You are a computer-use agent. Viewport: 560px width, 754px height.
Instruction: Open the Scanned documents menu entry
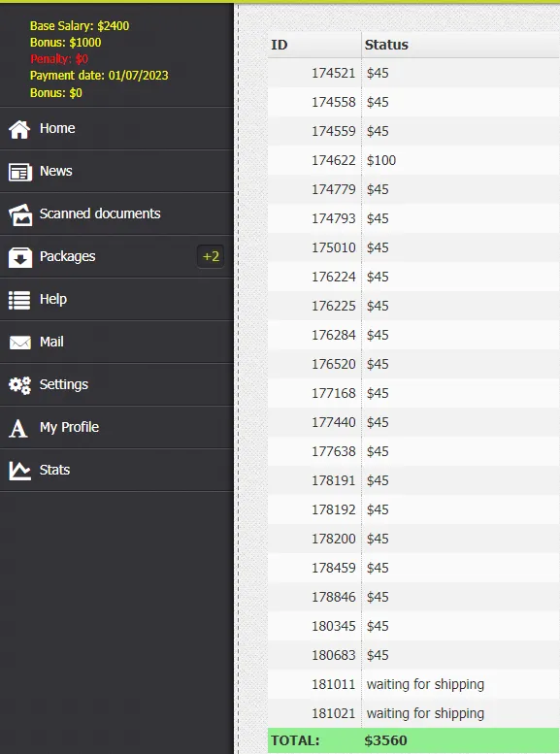coord(116,214)
